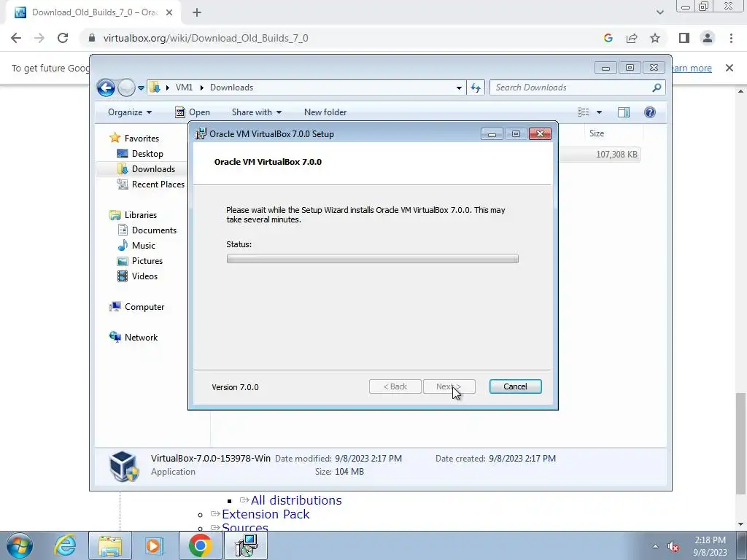Image resolution: width=747 pixels, height=560 pixels.
Task: Open Extension Pack link
Action: [x=266, y=514]
